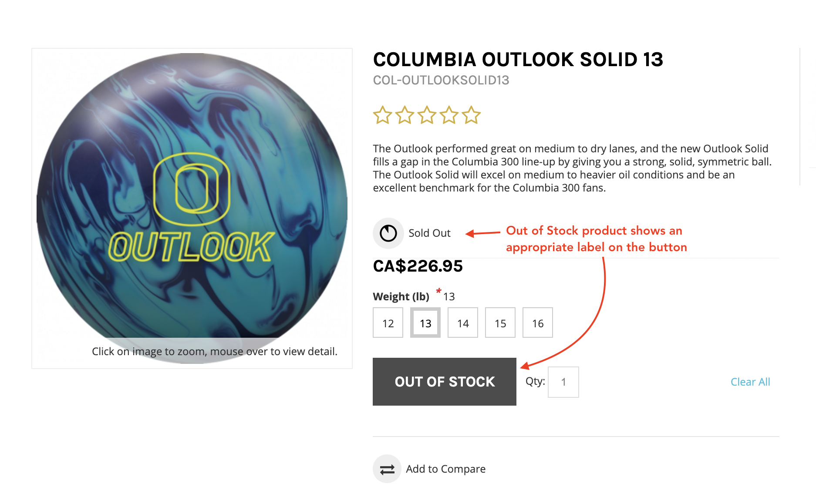Image resolution: width=816 pixels, height=504 pixels.
Task: Select weight option 14
Action: point(462,323)
